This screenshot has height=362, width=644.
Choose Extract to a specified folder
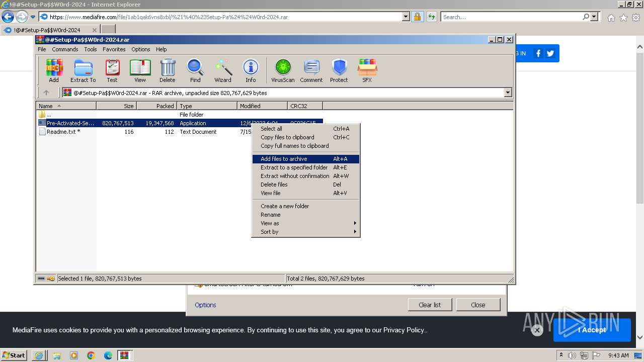(x=305, y=167)
